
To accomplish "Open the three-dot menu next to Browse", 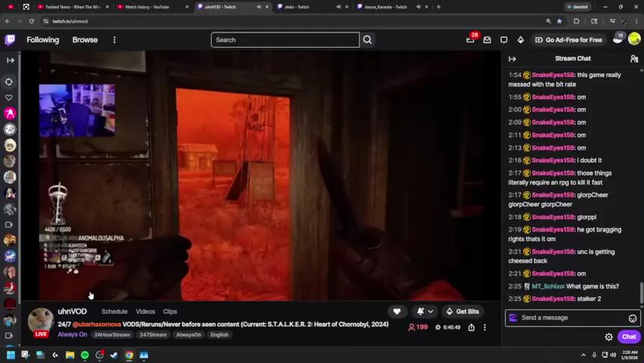I will (114, 40).
